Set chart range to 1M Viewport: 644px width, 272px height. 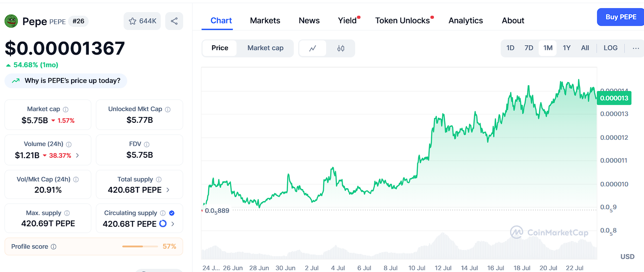(548, 48)
